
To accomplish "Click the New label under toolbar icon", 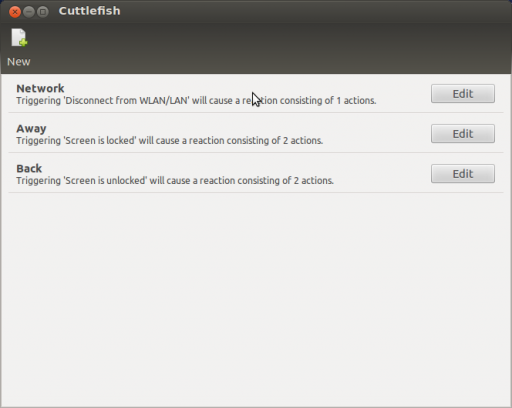I will (19, 62).
